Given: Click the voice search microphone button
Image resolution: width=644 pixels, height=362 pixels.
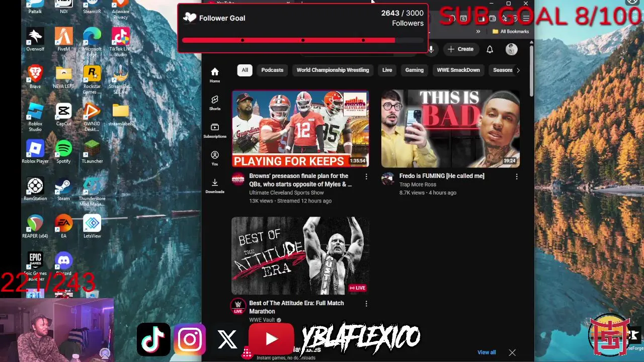Looking at the screenshot, I should pyautogui.click(x=431, y=49).
